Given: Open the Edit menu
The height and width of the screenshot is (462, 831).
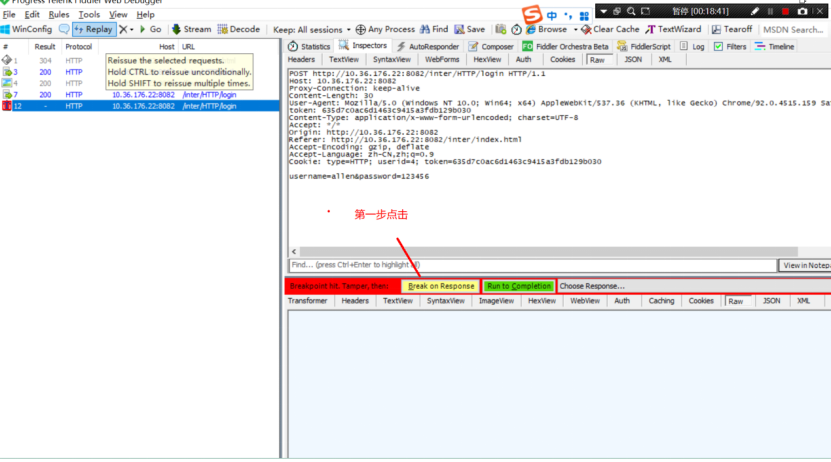Looking at the screenshot, I should click(32, 14).
